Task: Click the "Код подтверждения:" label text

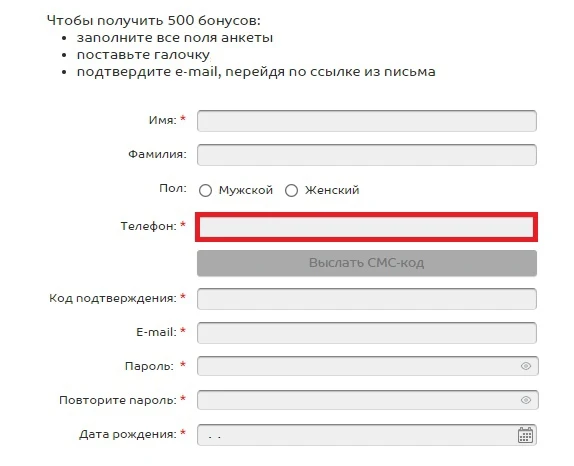Action: [x=113, y=298]
